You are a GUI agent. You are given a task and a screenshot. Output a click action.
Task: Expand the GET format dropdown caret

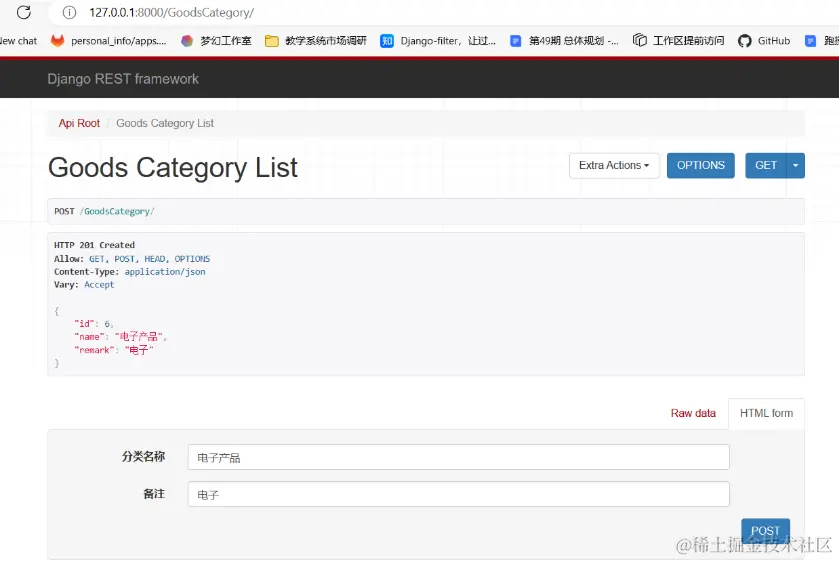[x=796, y=165]
